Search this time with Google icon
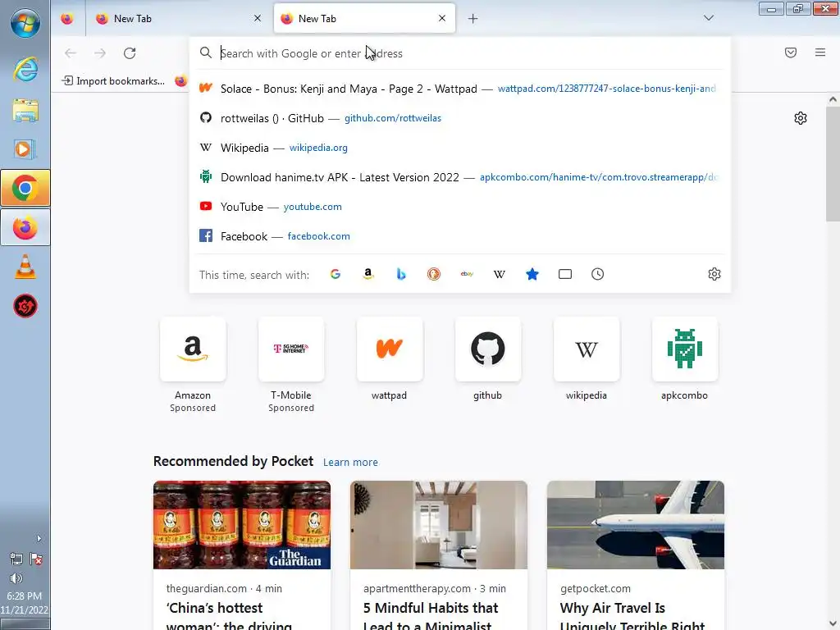Image resolution: width=840 pixels, height=630 pixels. (336, 274)
